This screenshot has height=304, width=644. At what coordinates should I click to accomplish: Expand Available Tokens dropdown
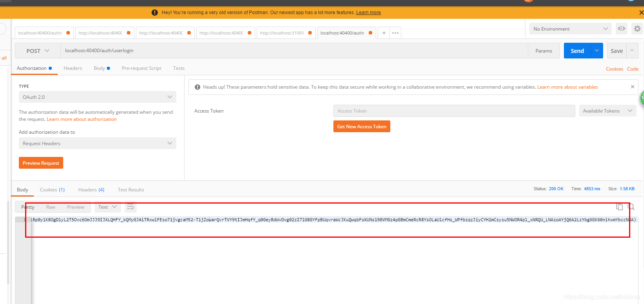(x=607, y=111)
